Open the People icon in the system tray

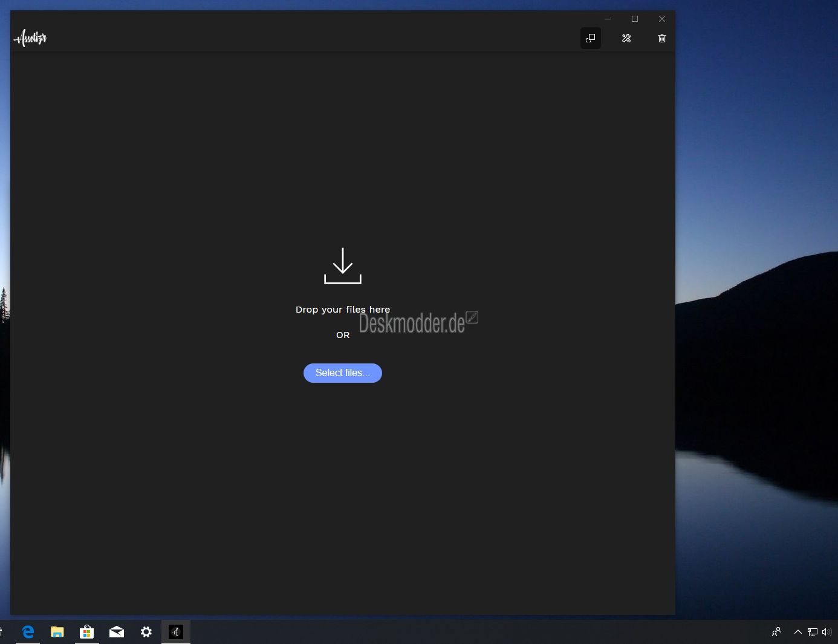777,632
